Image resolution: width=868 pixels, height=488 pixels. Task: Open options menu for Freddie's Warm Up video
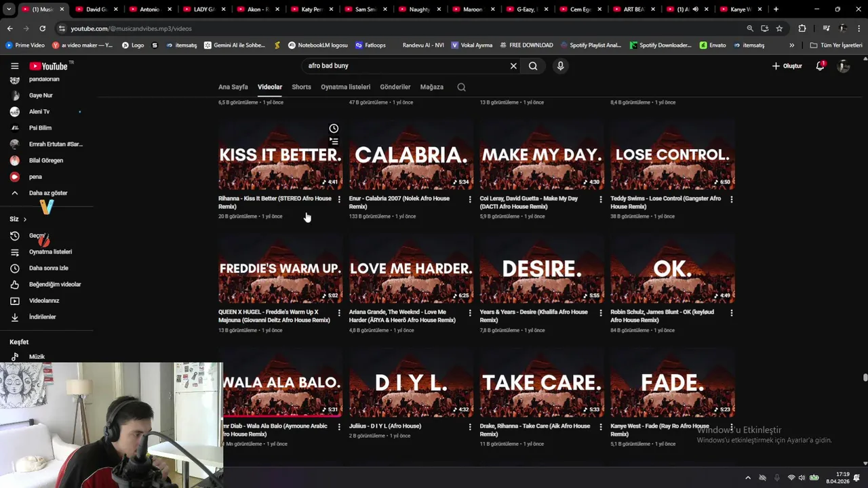point(339,313)
